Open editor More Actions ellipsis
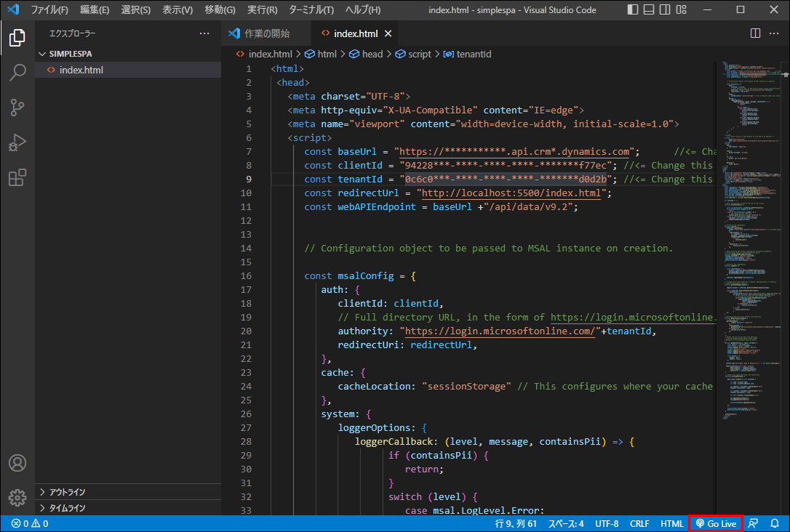Image resolution: width=790 pixels, height=532 pixels. pos(775,33)
